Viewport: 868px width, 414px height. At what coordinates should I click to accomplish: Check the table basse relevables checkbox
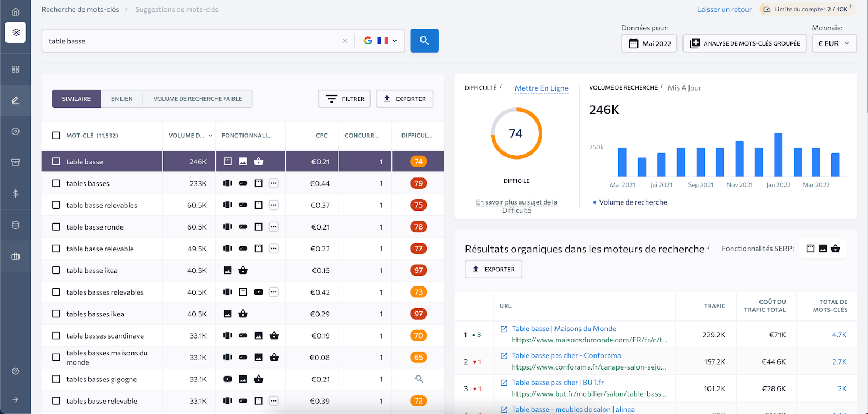click(x=56, y=205)
